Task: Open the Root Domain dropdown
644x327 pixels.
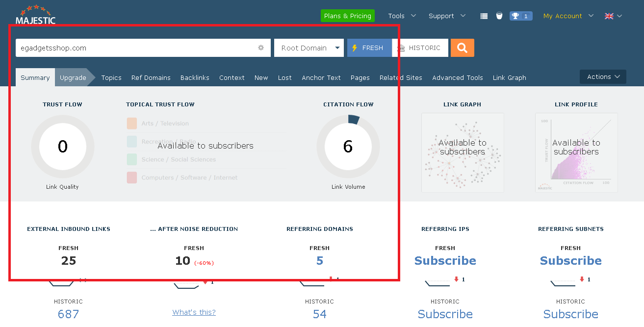Action: point(309,48)
